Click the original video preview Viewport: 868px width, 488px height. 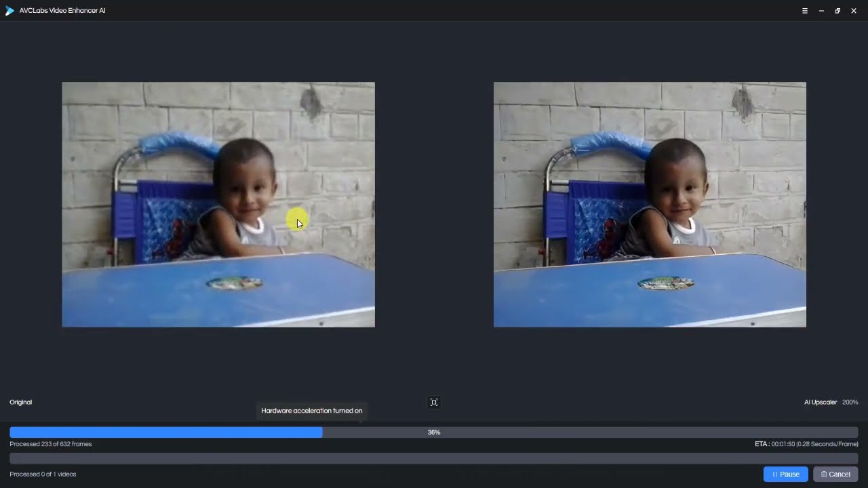tap(218, 205)
